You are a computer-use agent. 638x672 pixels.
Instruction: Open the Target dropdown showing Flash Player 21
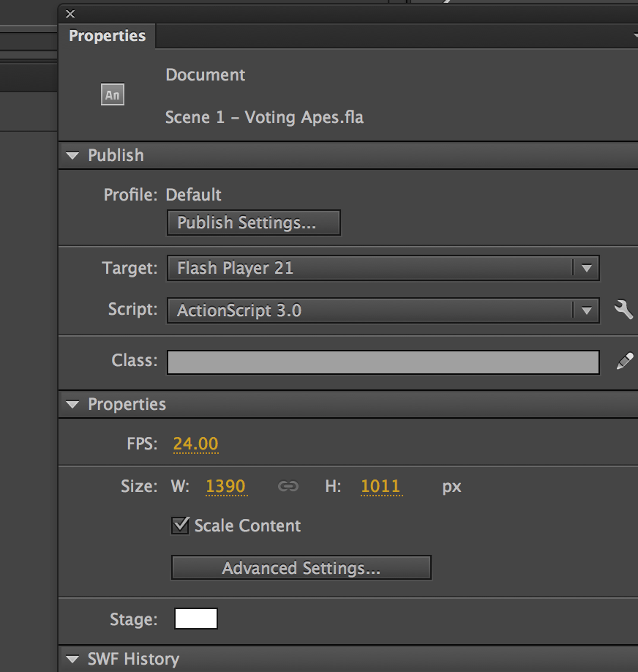click(x=587, y=268)
